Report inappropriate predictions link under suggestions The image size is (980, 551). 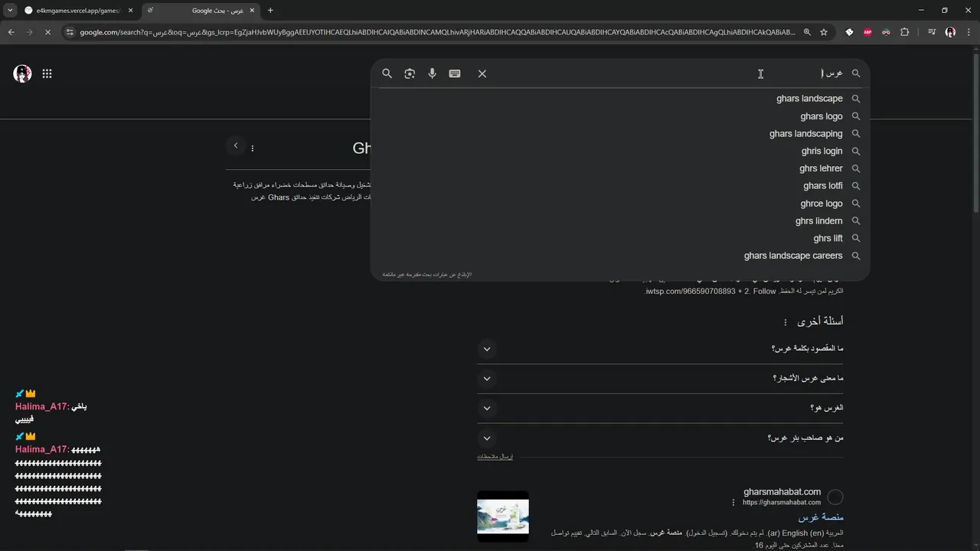point(427,274)
